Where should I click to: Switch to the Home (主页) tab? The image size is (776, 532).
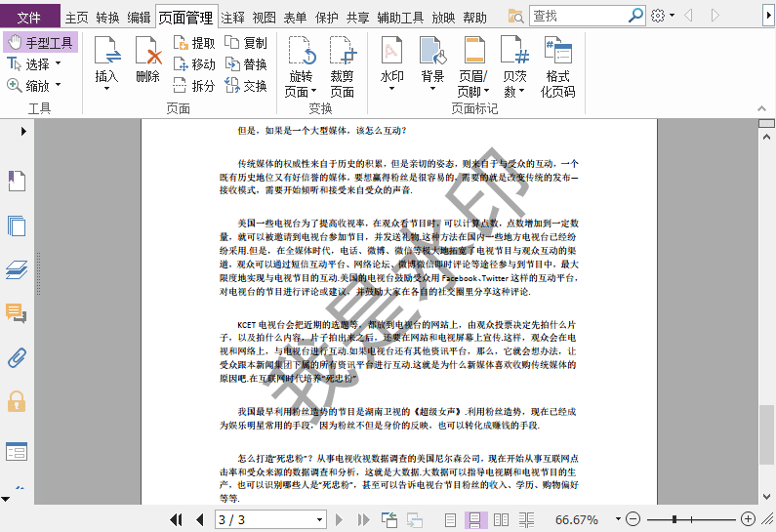[x=77, y=18]
